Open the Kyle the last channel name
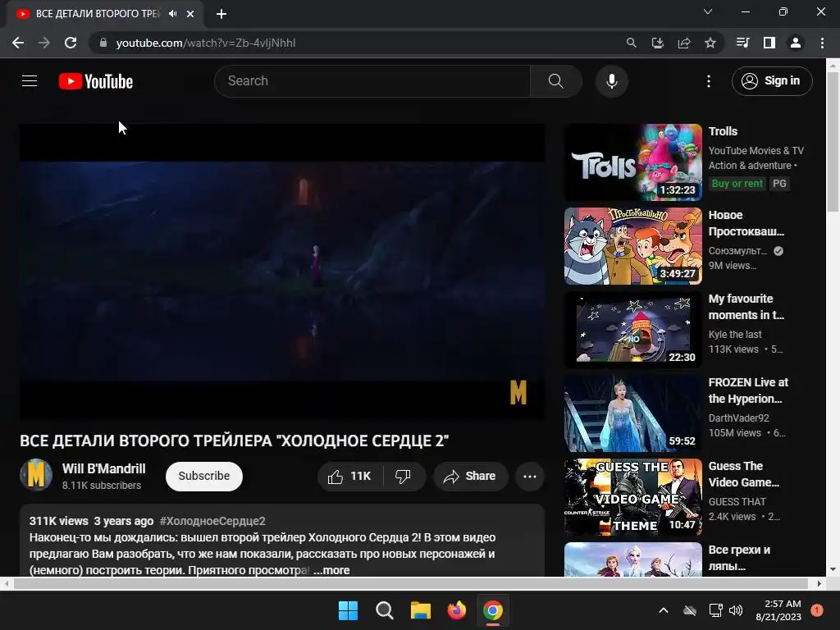The height and width of the screenshot is (630, 840). tap(735, 335)
